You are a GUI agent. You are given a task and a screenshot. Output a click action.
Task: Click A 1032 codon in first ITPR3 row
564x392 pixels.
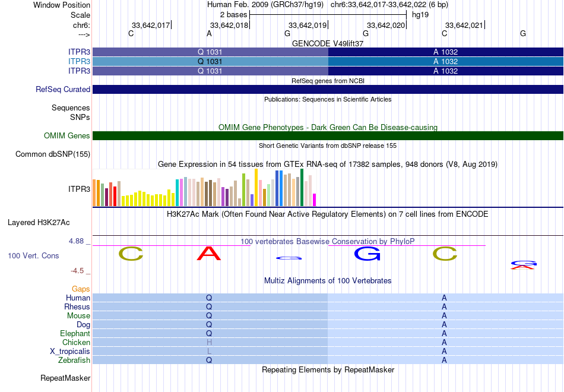coord(445,52)
